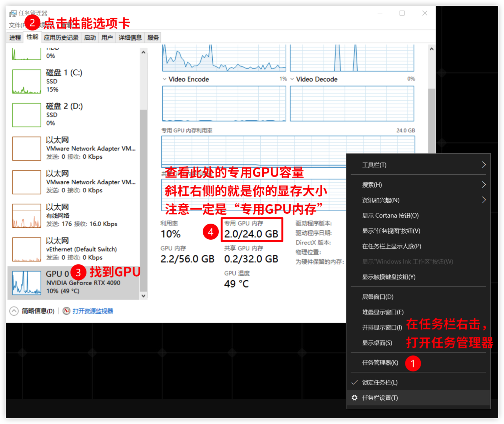Choose Show Task View button (显示任务视图按钮)
The image size is (504, 424).
point(418,231)
